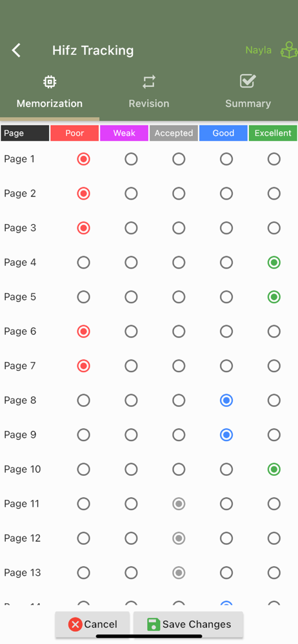Tap the Summary checkmark icon
The image size is (298, 644).
coord(248,81)
